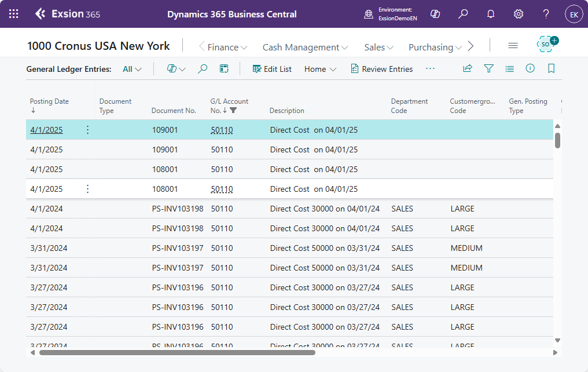Open the analysis mode icon in the action bar
This screenshot has height=372, width=588.
(x=224, y=69)
